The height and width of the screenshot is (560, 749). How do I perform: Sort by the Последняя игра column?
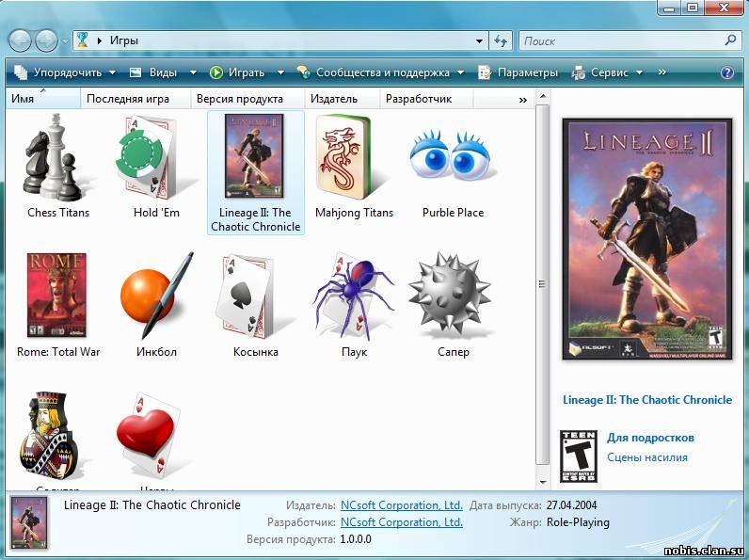[x=135, y=99]
